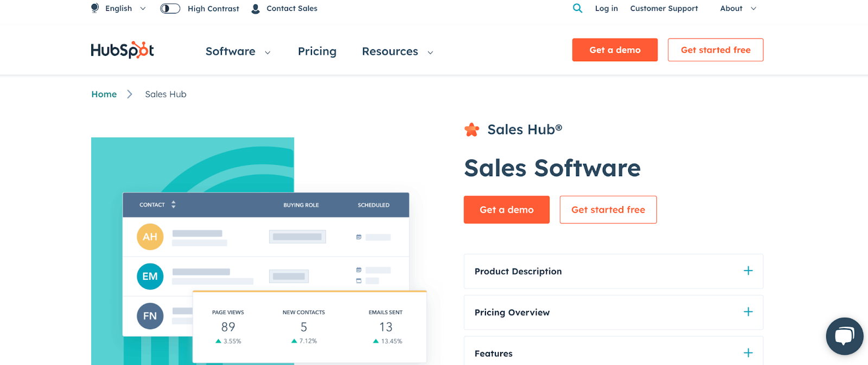The image size is (868, 365).
Task: Click the EMAILS SENT value 13
Action: click(x=386, y=327)
